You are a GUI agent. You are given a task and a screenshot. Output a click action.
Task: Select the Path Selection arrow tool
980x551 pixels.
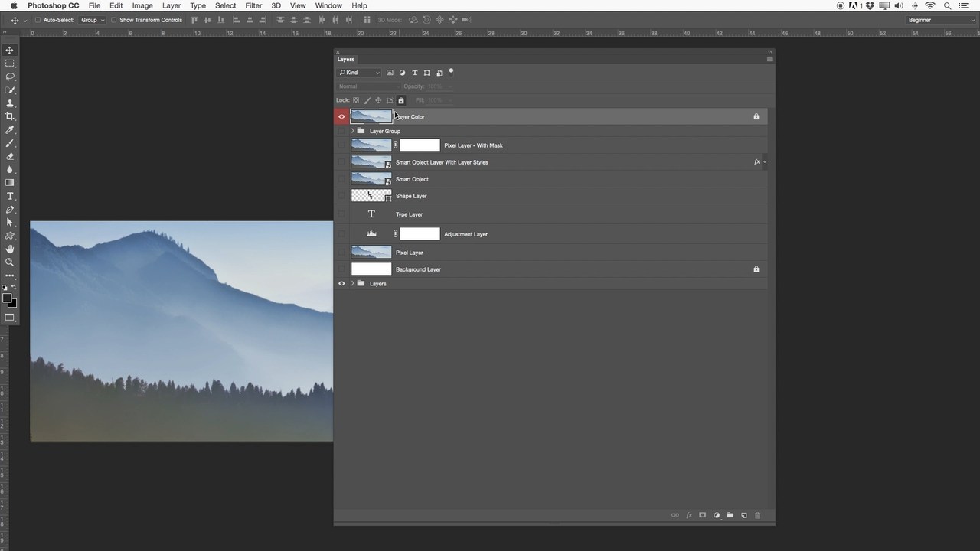[x=10, y=222]
